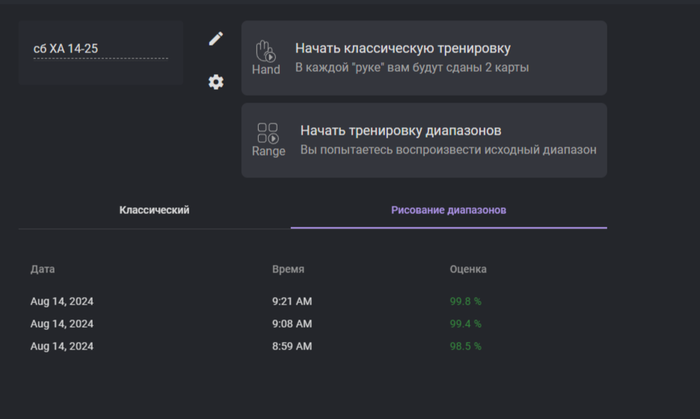Image resolution: width=700 pixels, height=419 pixels.
Task: Select the Рисование диапазонов tab
Action: coord(448,210)
